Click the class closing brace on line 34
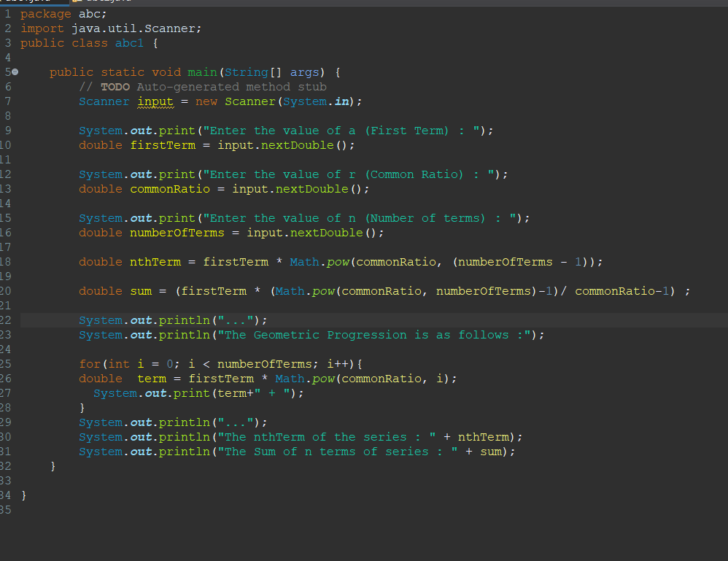Image resolution: width=728 pixels, height=561 pixels. (23, 495)
